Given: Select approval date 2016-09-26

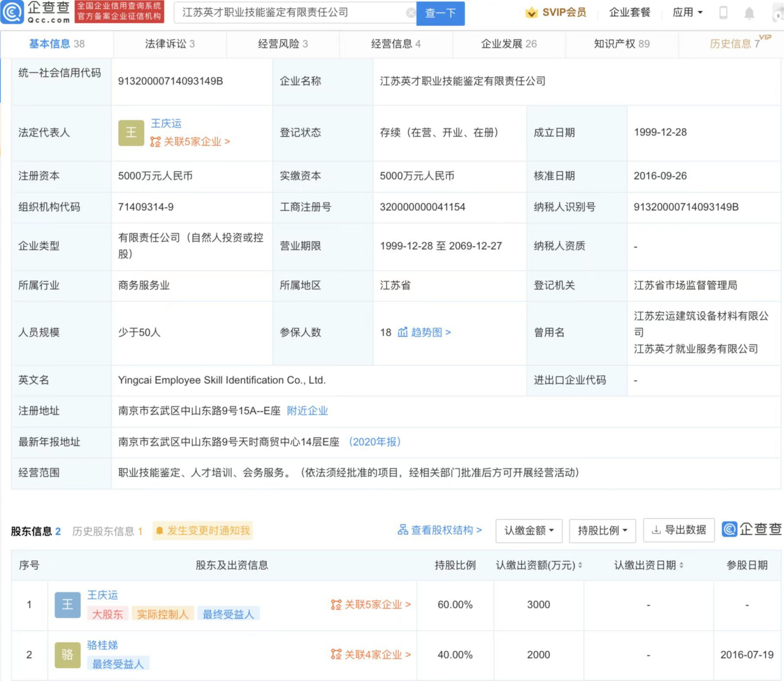Looking at the screenshot, I should click(660, 176).
